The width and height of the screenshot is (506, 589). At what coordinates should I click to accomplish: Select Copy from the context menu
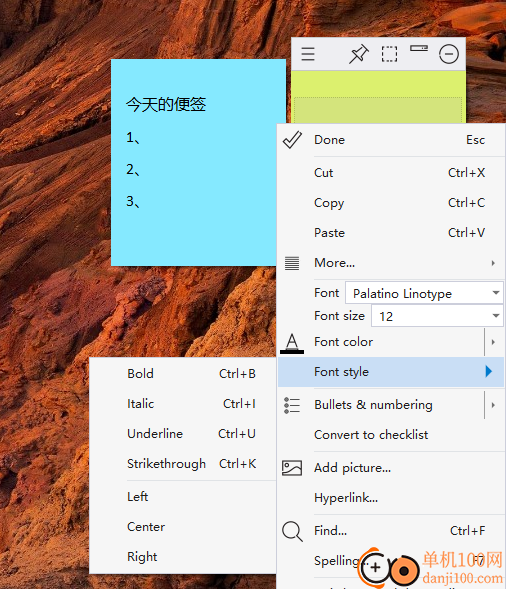point(391,203)
